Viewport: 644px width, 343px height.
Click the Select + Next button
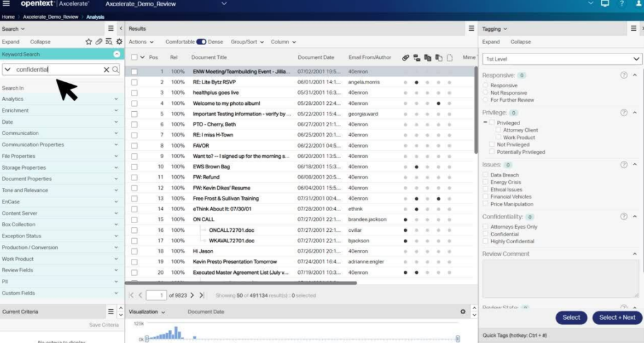[x=618, y=318]
